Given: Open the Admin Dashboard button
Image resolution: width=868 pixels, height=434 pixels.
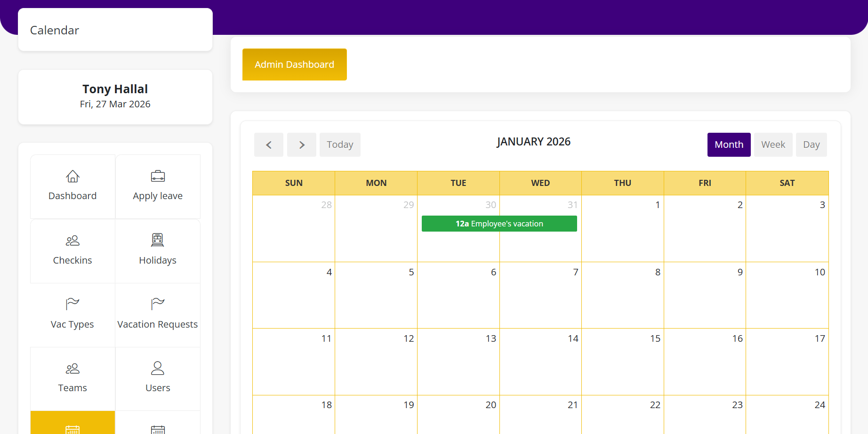Looking at the screenshot, I should pos(295,64).
